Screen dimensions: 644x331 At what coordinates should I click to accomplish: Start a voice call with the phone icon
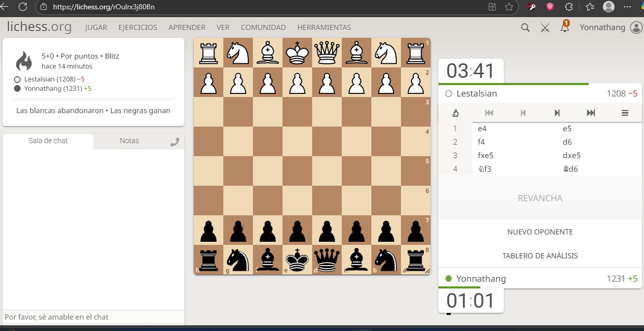click(175, 142)
